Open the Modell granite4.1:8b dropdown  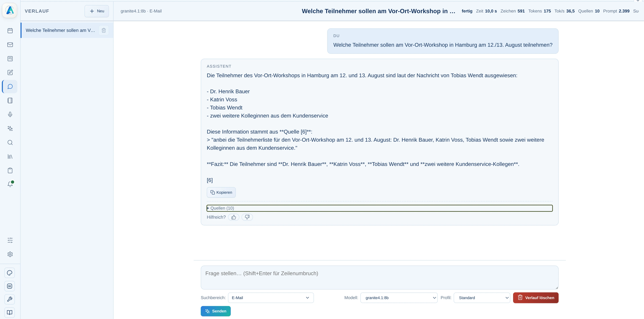(399, 298)
